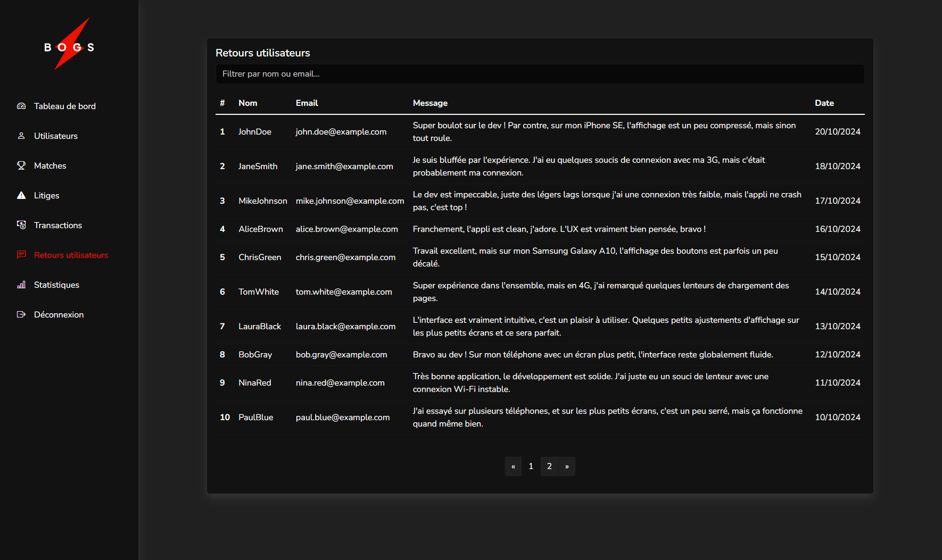Viewport: 942px width, 560px height.
Task: Go to Utilisateurs page
Action: click(56, 136)
